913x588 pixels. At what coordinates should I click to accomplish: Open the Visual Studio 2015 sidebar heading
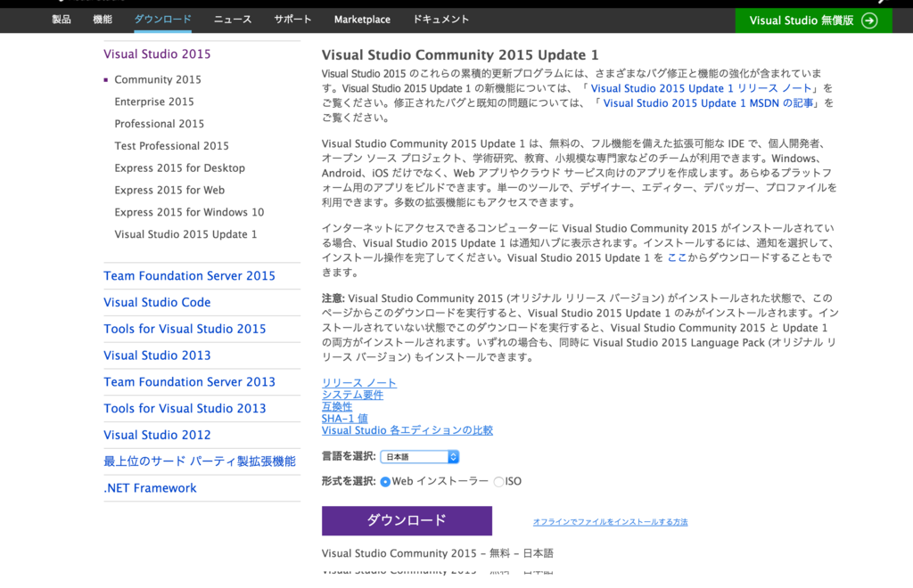pyautogui.click(x=157, y=54)
